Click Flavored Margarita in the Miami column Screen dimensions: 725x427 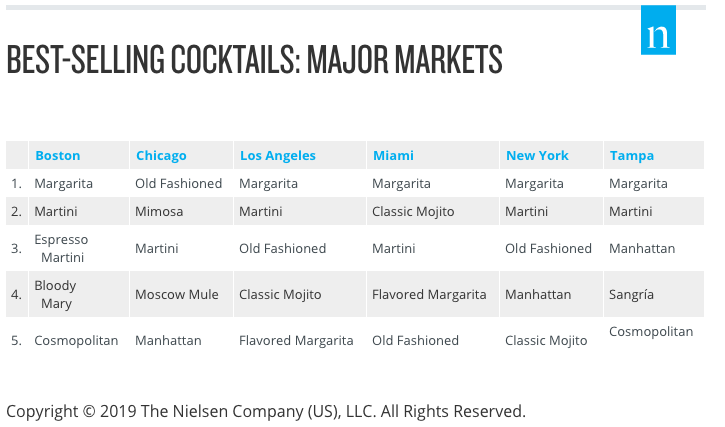429,294
